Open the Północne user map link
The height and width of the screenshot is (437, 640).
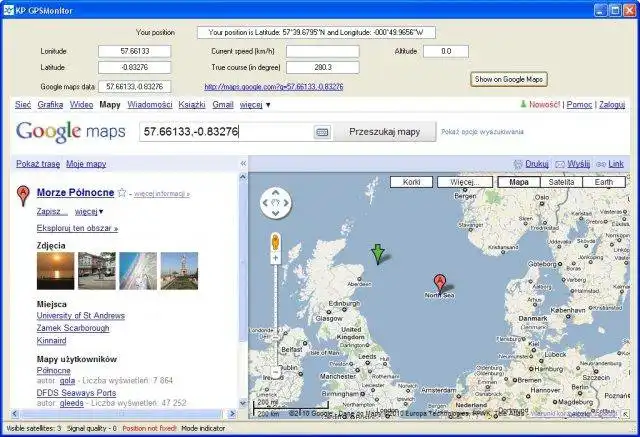[x=53, y=370]
